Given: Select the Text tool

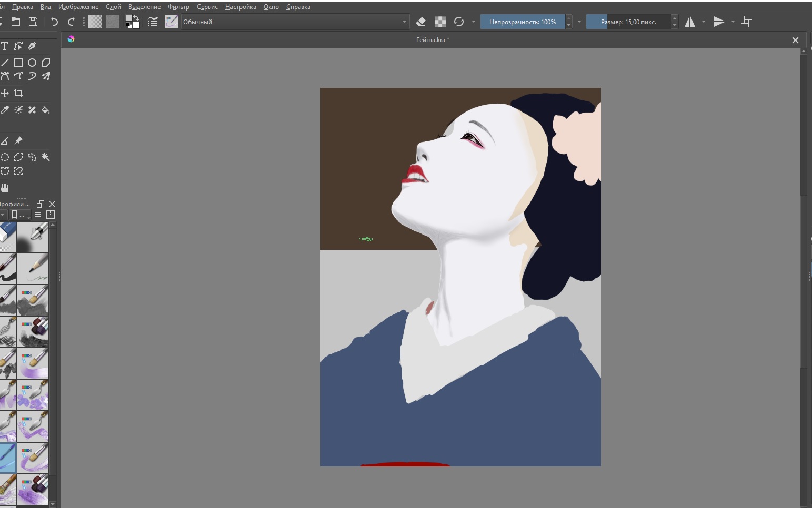Looking at the screenshot, I should pyautogui.click(x=5, y=46).
